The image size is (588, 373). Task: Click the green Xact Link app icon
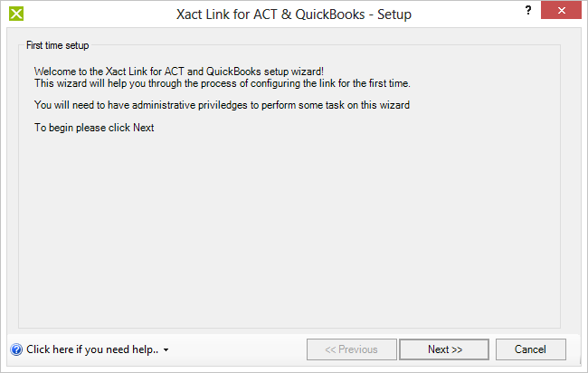pos(16,14)
